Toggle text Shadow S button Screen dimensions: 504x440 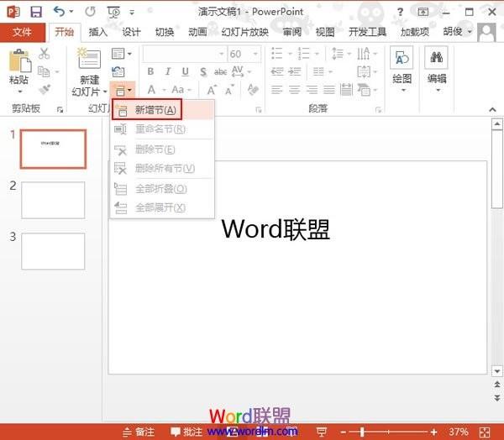202,71
